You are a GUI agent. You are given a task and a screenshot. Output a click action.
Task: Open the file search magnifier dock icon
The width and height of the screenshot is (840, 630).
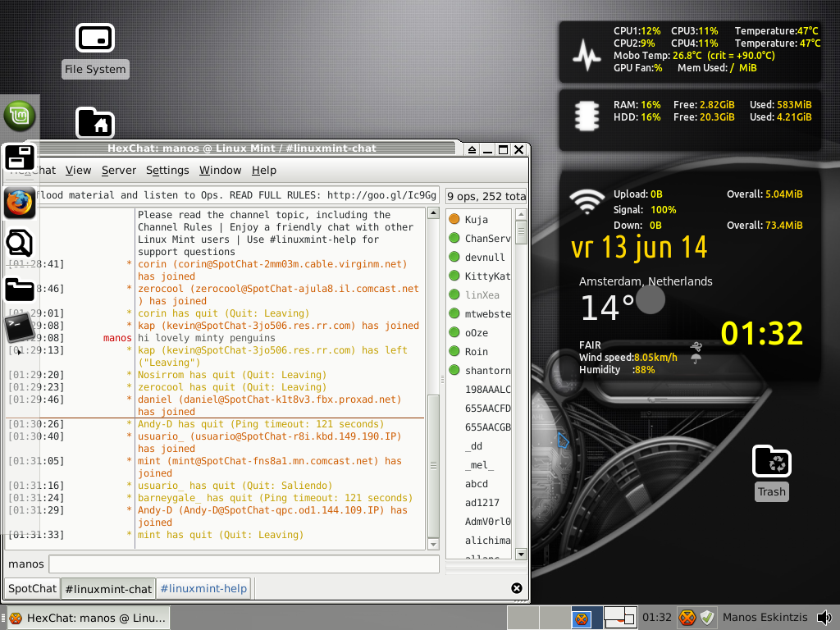tap(20, 243)
